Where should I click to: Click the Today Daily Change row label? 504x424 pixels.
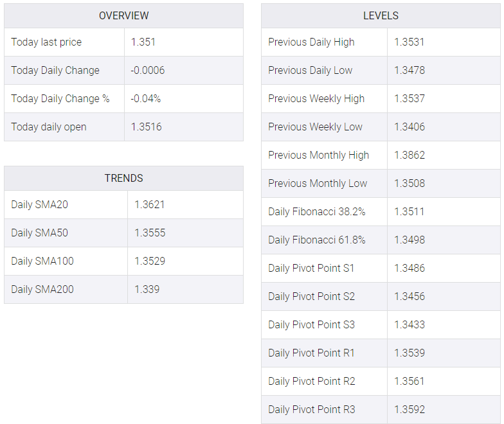pos(55,71)
